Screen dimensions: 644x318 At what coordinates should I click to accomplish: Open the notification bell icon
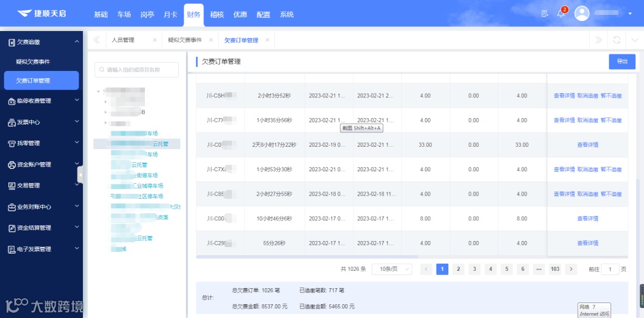pos(561,14)
